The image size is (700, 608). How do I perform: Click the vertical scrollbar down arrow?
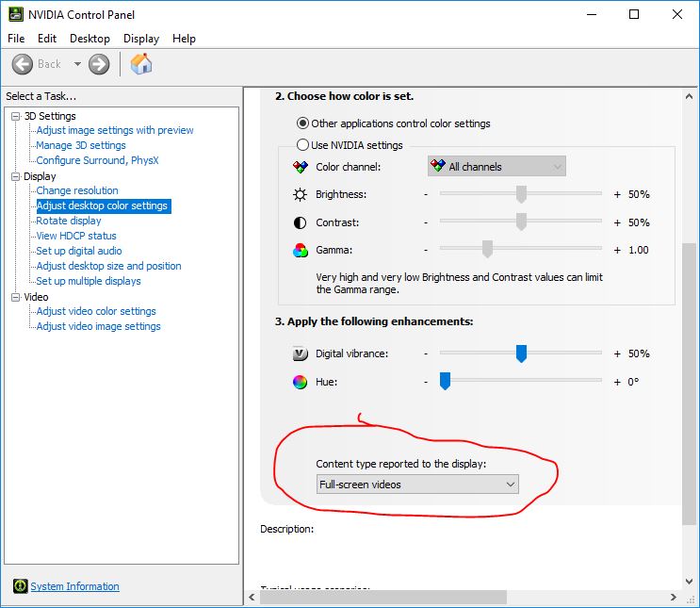[x=690, y=582]
